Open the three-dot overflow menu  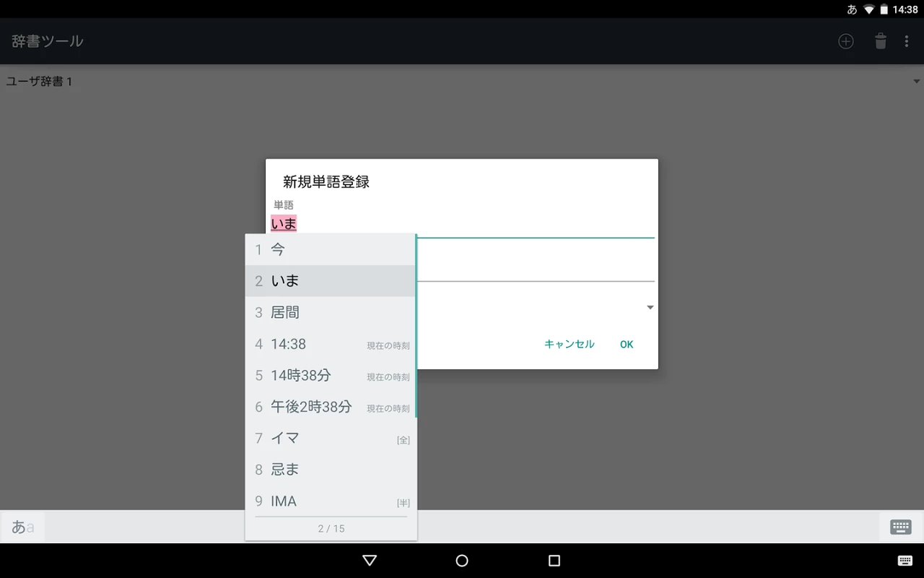[907, 41]
